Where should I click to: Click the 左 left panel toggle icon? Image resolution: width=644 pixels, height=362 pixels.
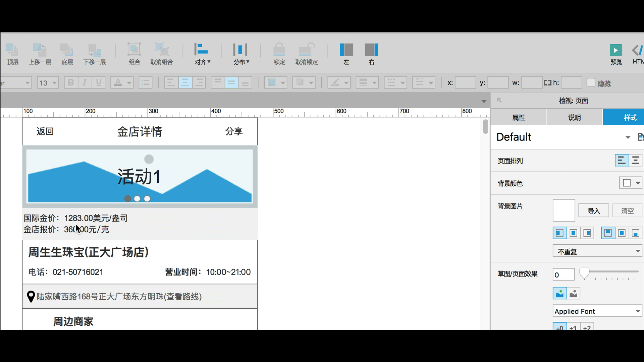[346, 50]
